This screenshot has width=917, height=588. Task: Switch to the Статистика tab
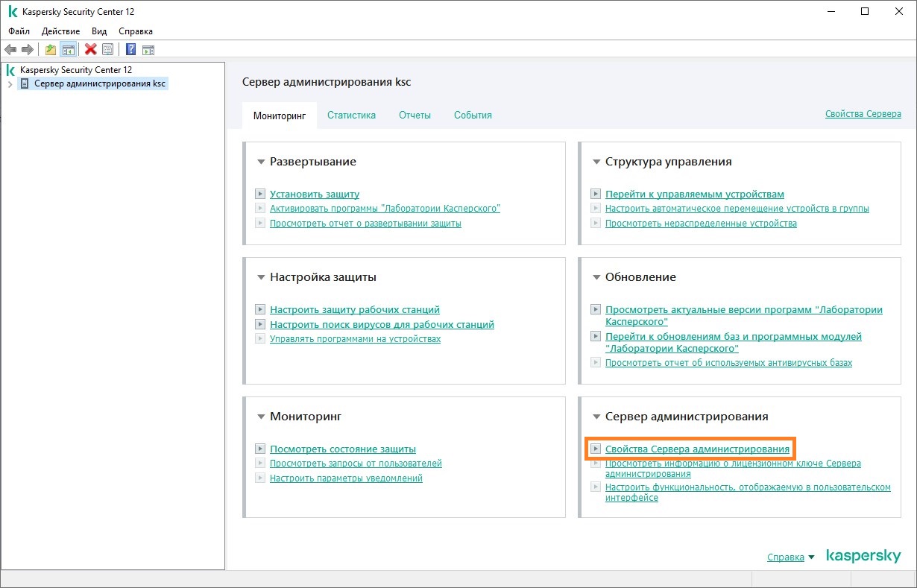(x=351, y=116)
